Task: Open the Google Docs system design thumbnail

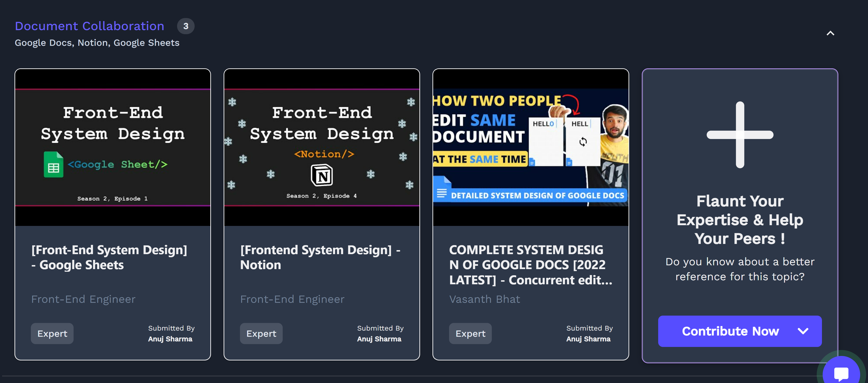Action: [531, 148]
